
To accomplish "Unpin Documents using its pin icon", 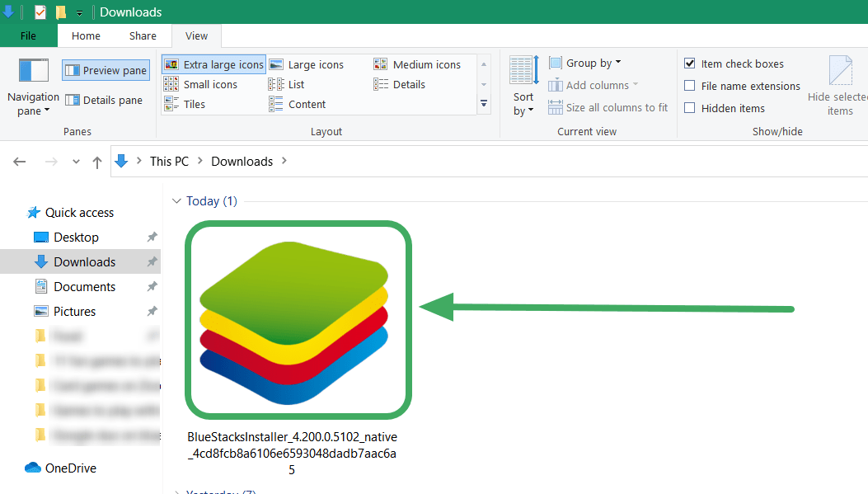I will coord(152,286).
